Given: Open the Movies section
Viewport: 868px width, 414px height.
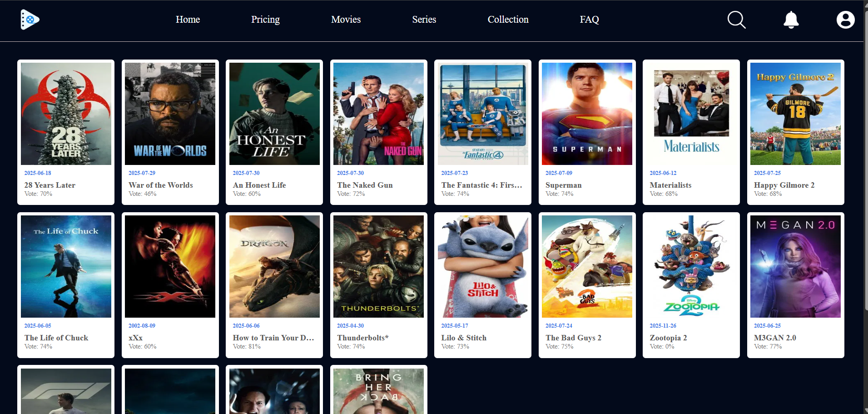Looking at the screenshot, I should click(x=346, y=20).
